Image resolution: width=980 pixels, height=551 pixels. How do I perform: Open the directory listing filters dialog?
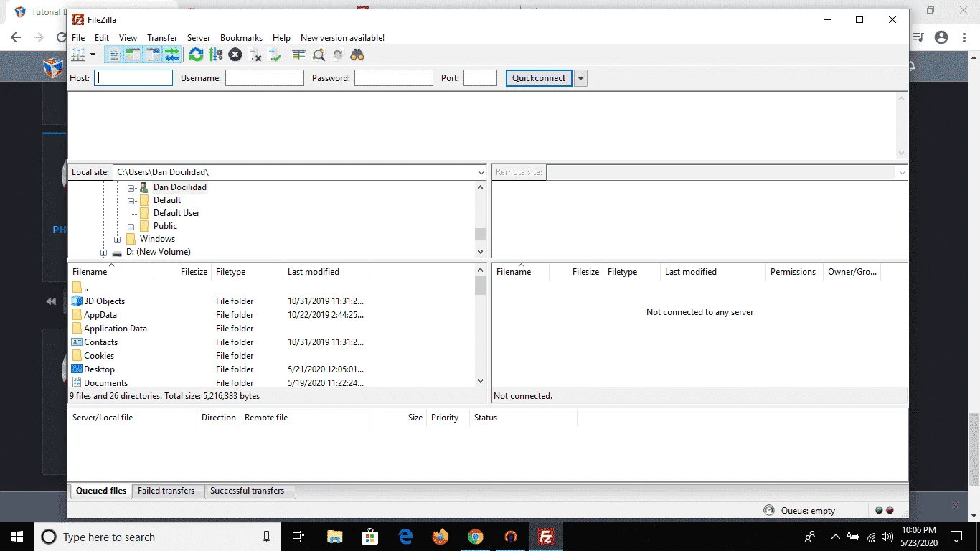click(299, 55)
